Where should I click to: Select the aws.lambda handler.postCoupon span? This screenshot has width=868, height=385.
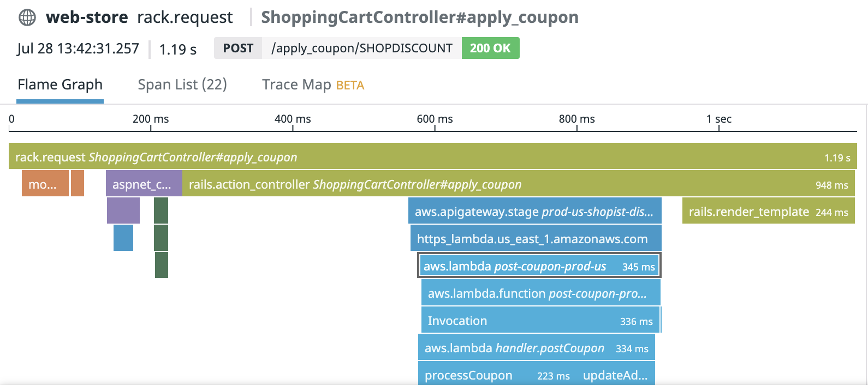[x=536, y=347]
